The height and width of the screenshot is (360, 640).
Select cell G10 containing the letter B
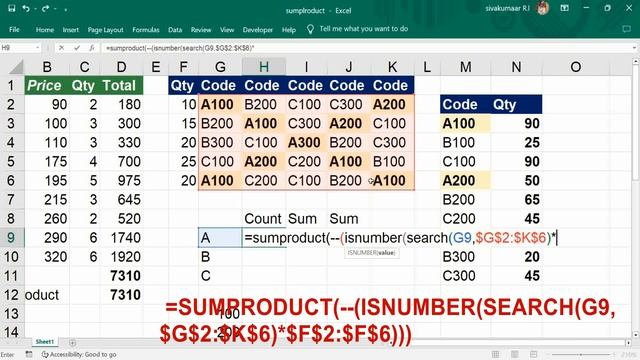click(x=220, y=257)
